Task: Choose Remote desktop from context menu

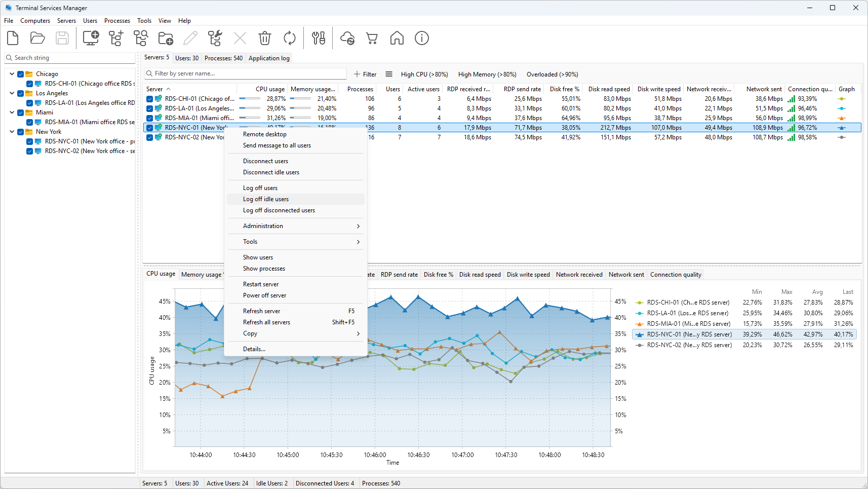Action: pyautogui.click(x=296, y=134)
